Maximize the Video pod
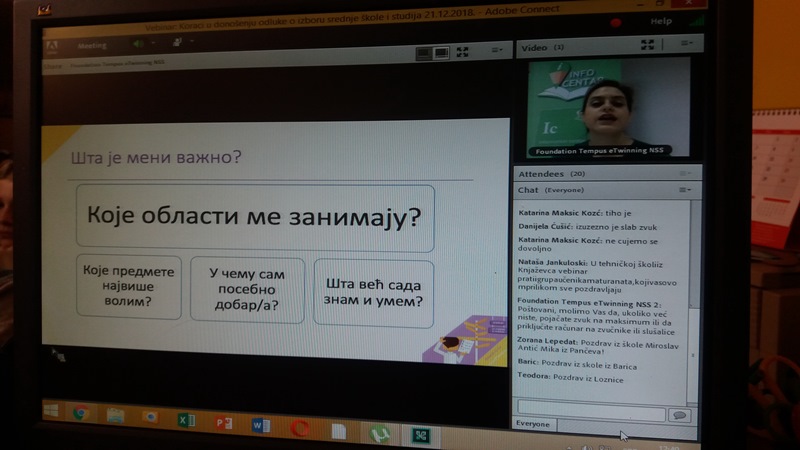The image size is (800, 450). (x=647, y=45)
